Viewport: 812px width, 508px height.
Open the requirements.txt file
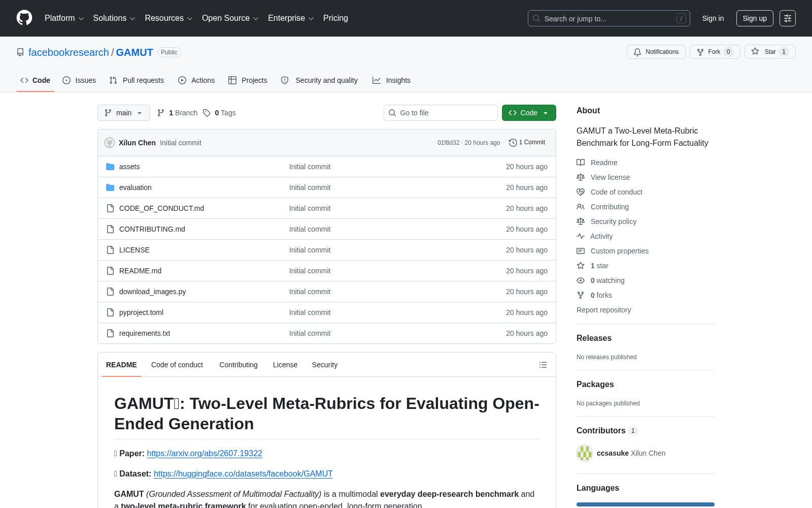point(145,333)
